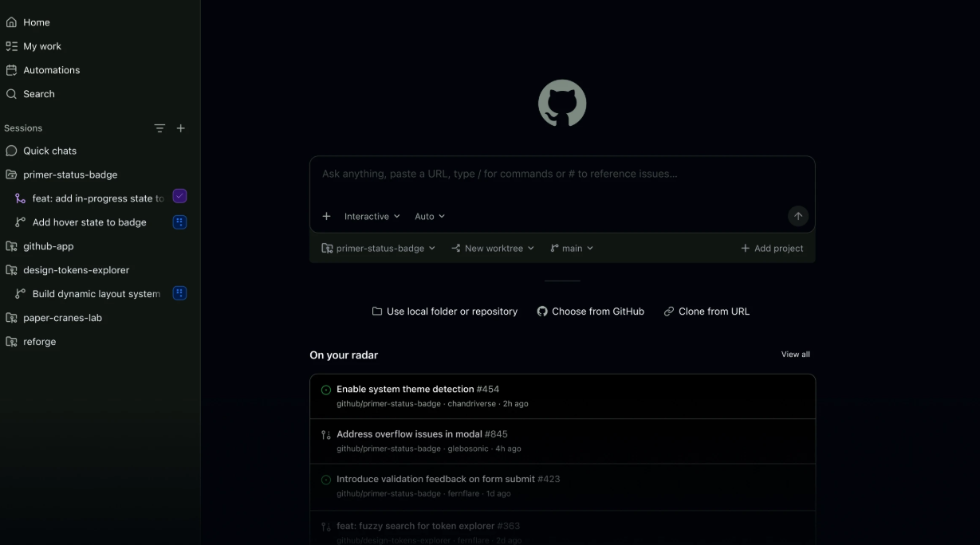Screen dimensions: 980x545
Task: Open issue Enable system theme detection #454
Action: tap(562, 396)
